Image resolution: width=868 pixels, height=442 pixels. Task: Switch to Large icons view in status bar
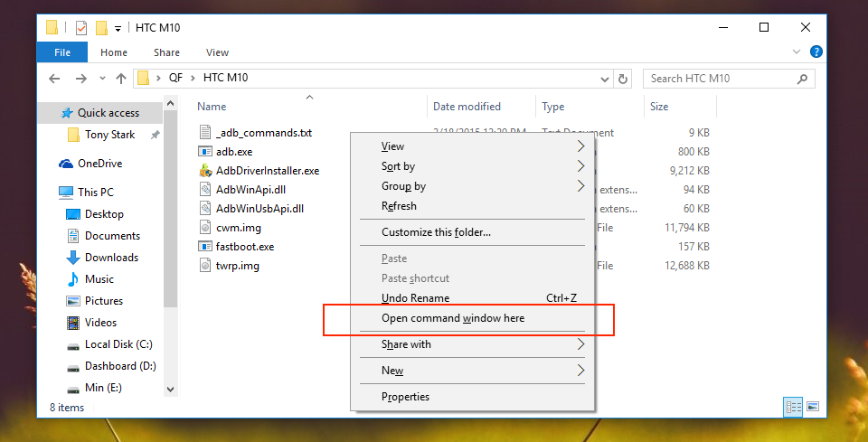coord(813,408)
